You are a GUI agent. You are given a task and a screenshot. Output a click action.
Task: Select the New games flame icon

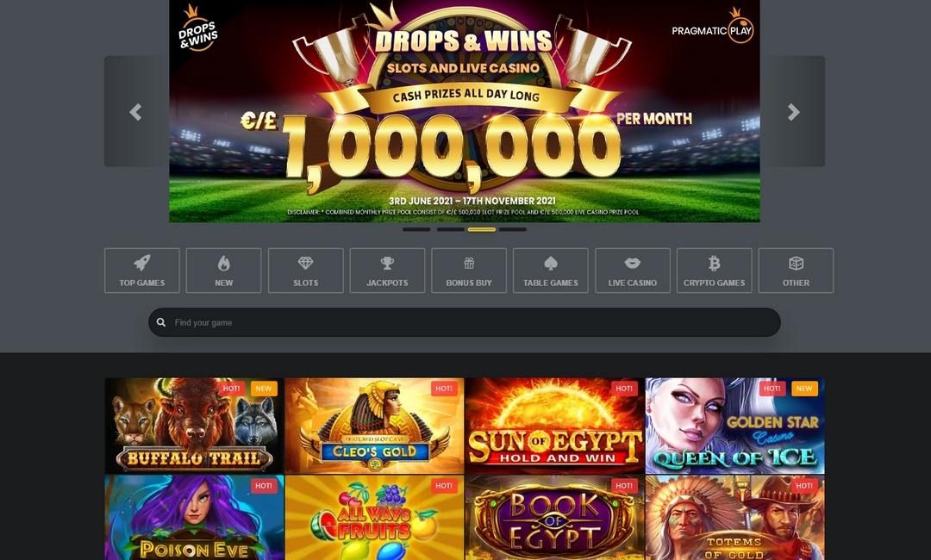(x=224, y=271)
